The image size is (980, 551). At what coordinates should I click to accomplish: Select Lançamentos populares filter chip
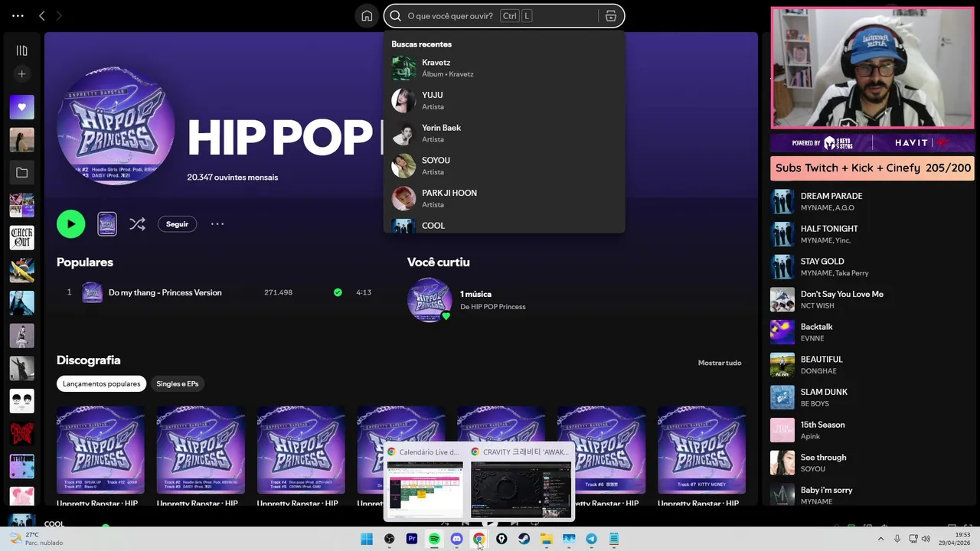tap(101, 383)
